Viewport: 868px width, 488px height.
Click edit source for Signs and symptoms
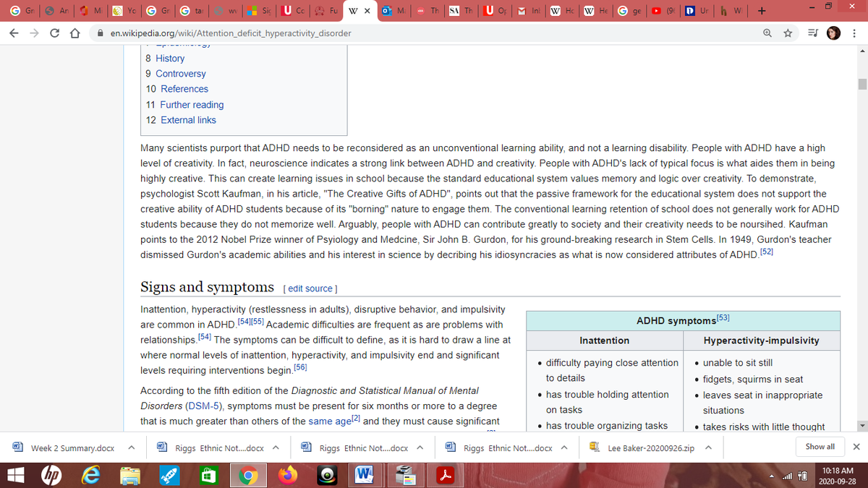(x=310, y=288)
